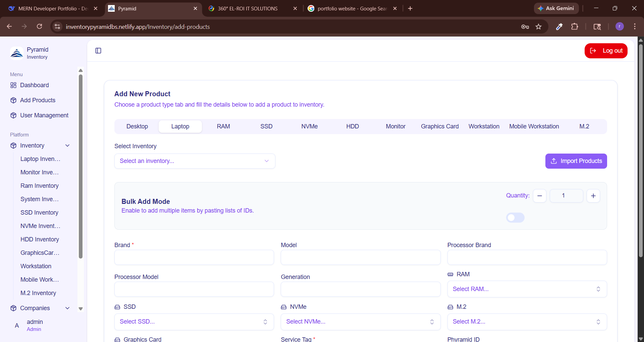
Task: Toggle the sidebar panel icon
Action: [98, 51]
